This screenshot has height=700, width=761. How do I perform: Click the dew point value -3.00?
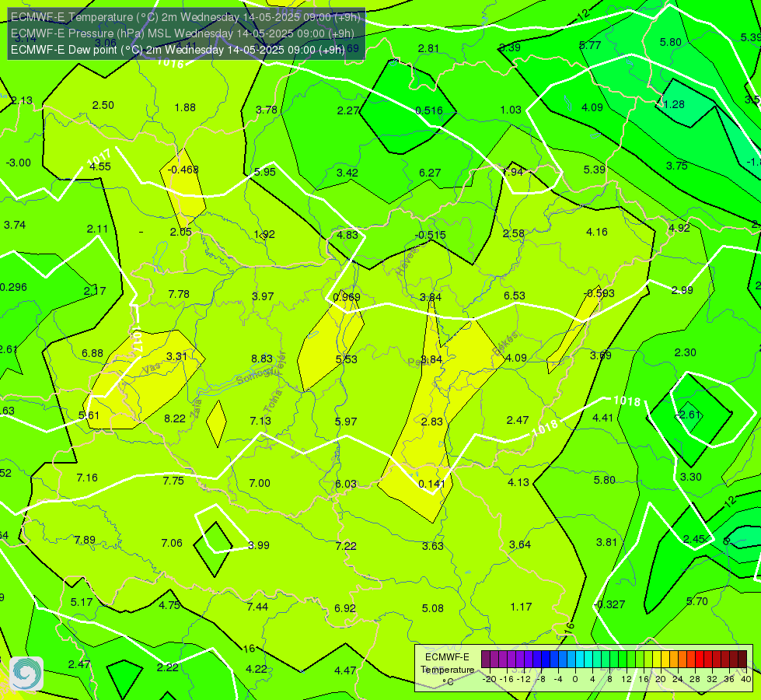pos(19,163)
